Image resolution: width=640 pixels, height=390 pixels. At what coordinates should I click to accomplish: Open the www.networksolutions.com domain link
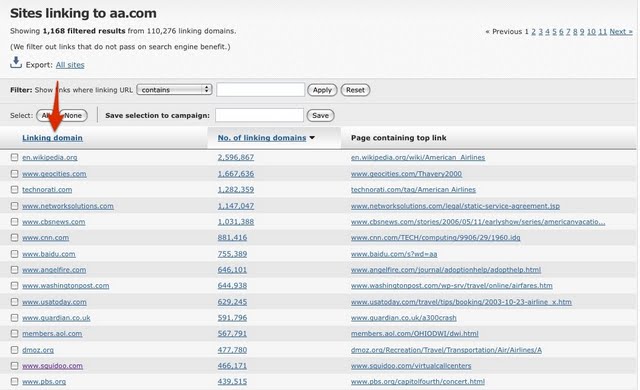(x=68, y=206)
